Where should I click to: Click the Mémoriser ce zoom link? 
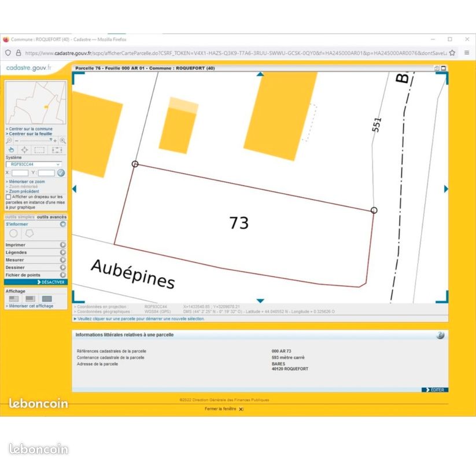coord(25,182)
